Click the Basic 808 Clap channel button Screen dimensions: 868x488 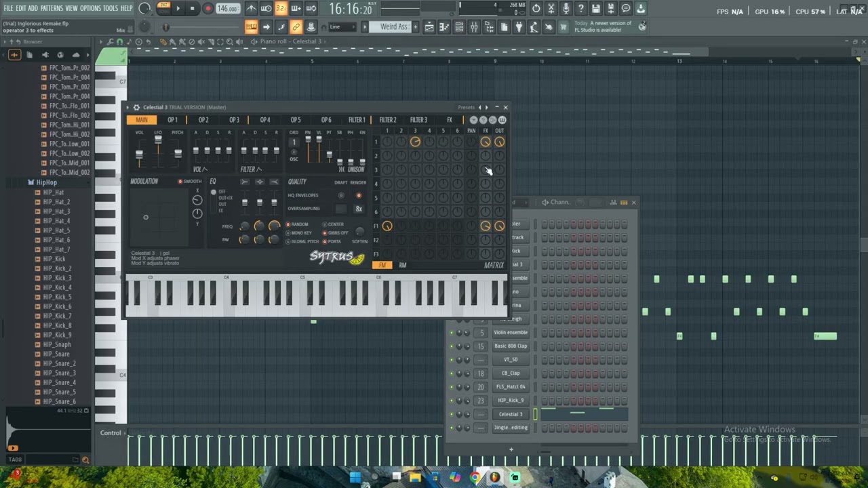click(x=511, y=346)
